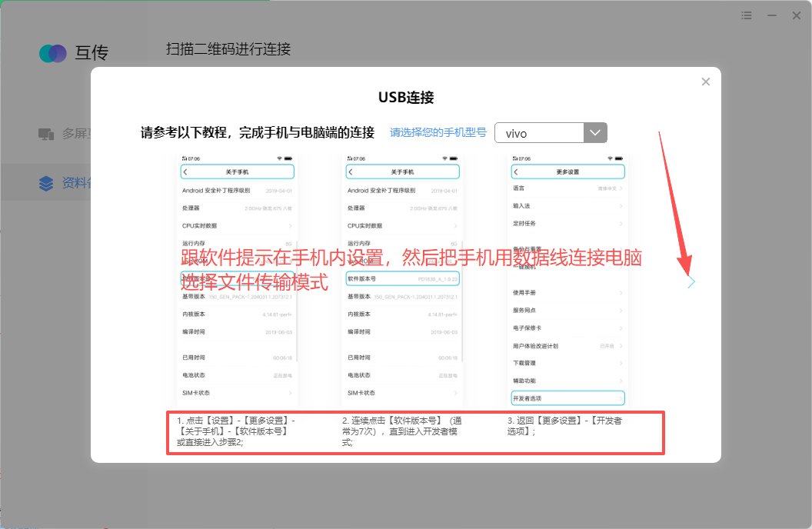Click the first tutorial screenshot 关于手机
812x529 pixels.
237,280
